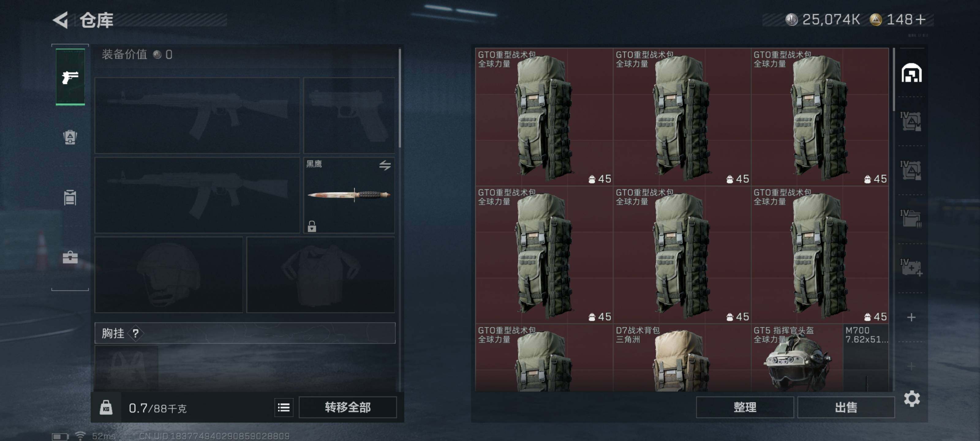The width and height of the screenshot is (980, 441).
Task: Click the 出售 sell button
Action: [x=846, y=408]
